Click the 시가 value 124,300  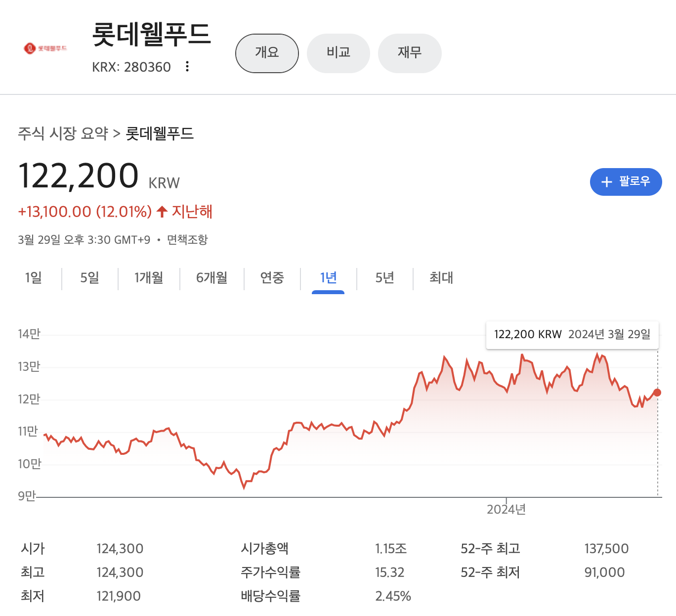120,548
